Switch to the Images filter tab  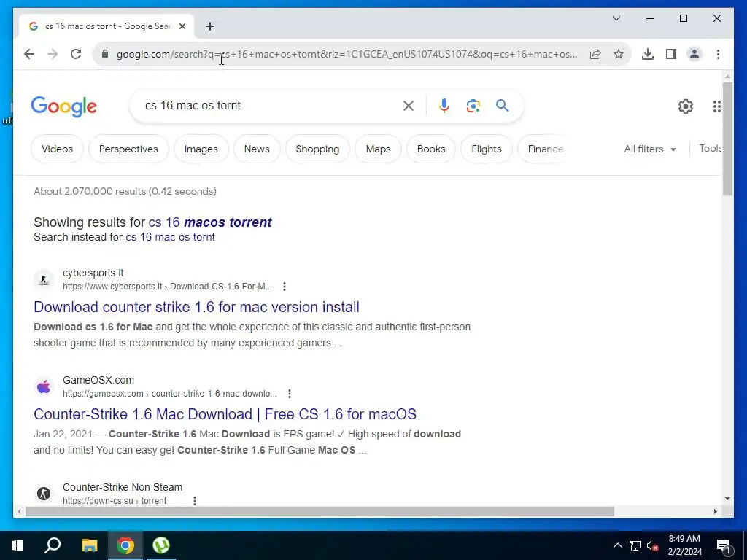tap(201, 149)
